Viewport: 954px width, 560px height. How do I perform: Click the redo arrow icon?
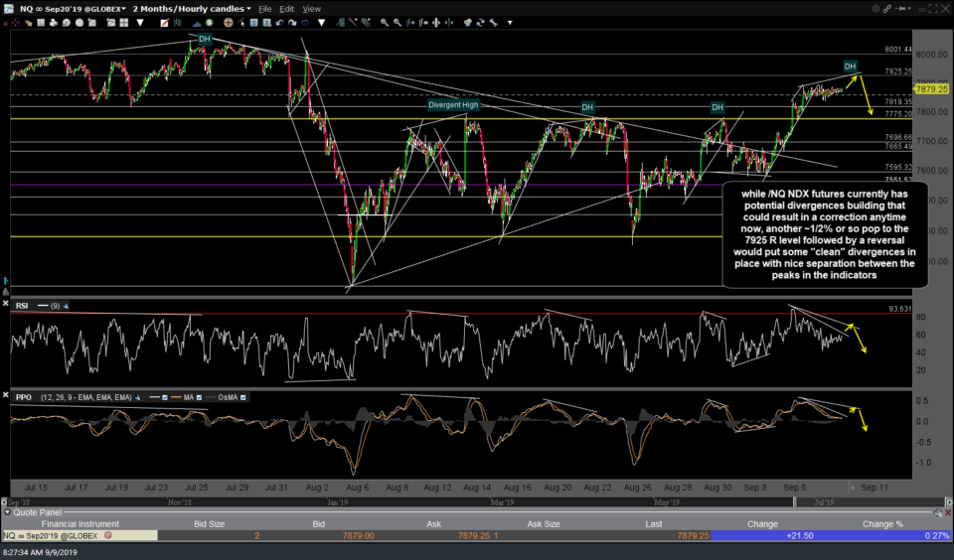pyautogui.click(x=292, y=23)
